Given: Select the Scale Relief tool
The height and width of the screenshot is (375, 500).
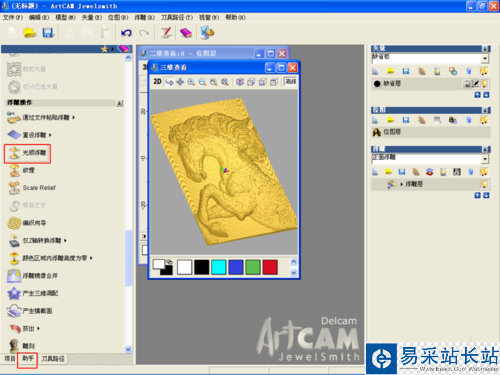Looking at the screenshot, I should [32, 188].
